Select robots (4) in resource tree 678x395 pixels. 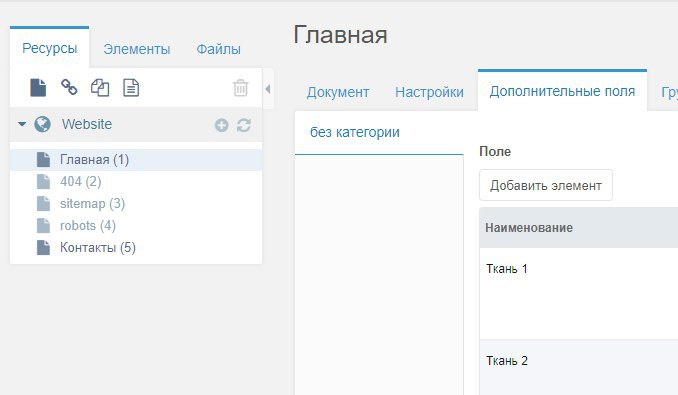(x=136, y=226)
